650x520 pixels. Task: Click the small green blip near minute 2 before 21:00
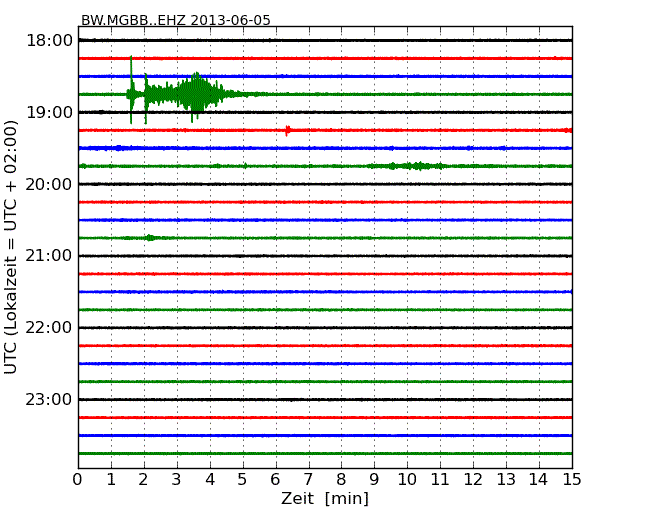(150, 238)
